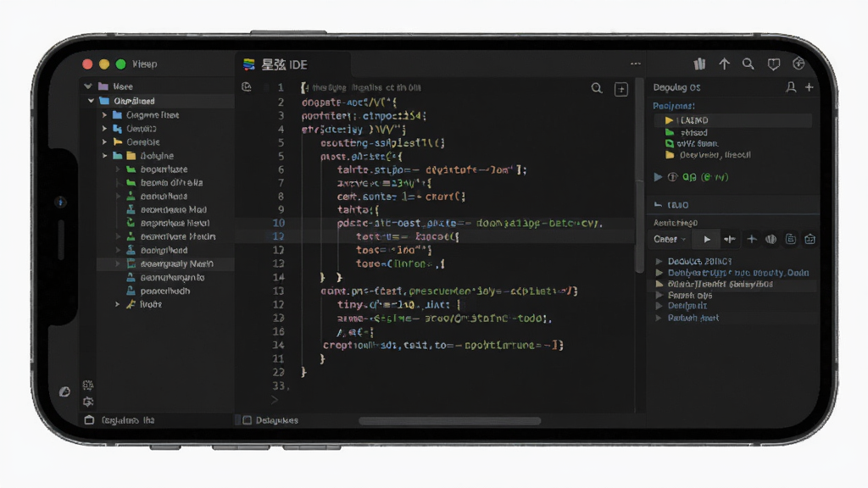This screenshot has height=488, width=868.
Task: Click the plus icon in the debug controls toolbar
Action: 751,239
